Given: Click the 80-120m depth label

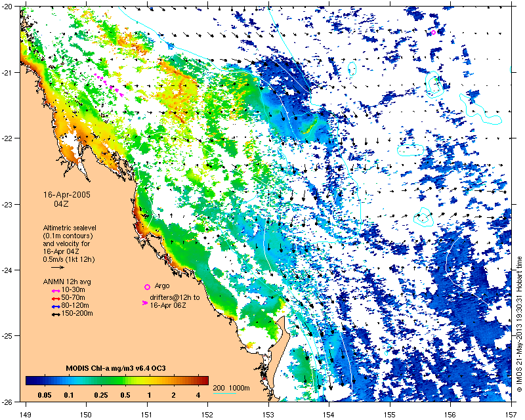Looking at the screenshot, I should pyautogui.click(x=75, y=305).
